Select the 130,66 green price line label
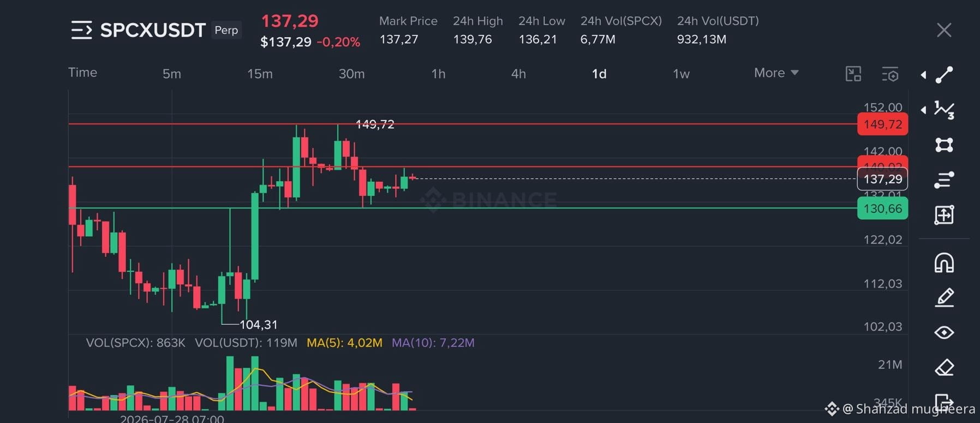The height and width of the screenshot is (423, 980). pyautogui.click(x=882, y=208)
